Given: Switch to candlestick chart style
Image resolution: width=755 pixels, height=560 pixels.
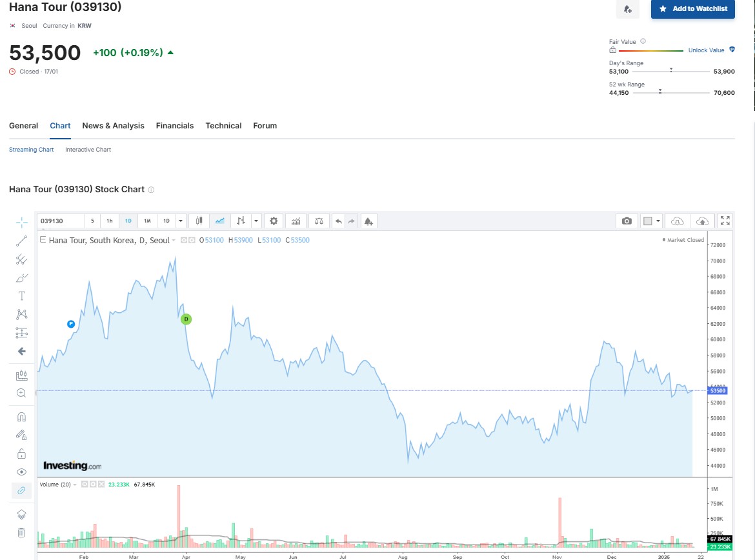Looking at the screenshot, I should coord(199,221).
